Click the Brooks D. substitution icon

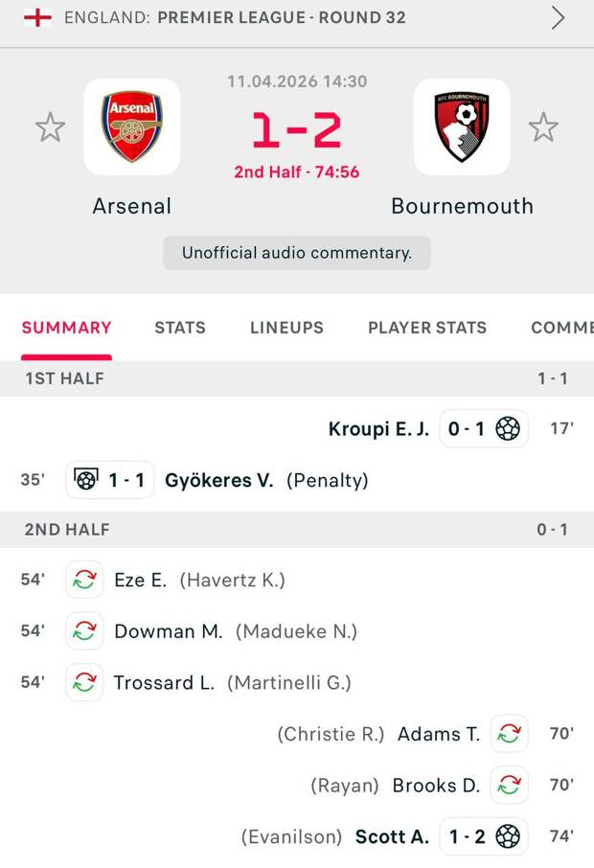point(509,786)
